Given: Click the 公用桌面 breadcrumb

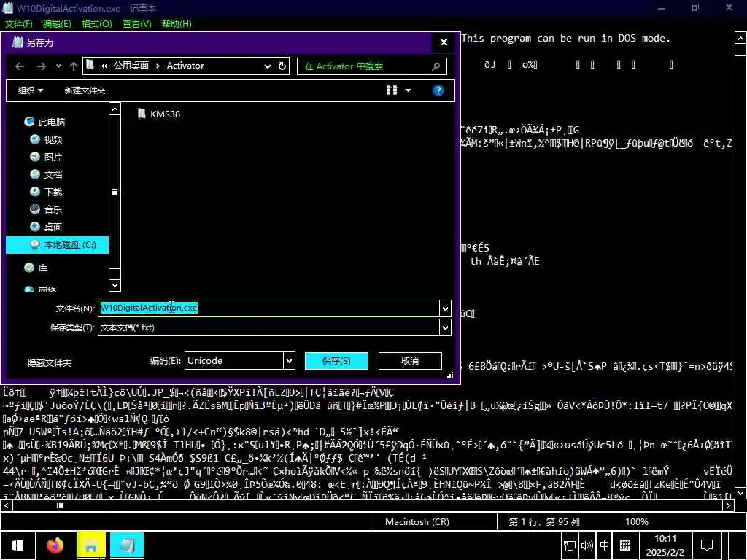Looking at the screenshot, I should [131, 66].
